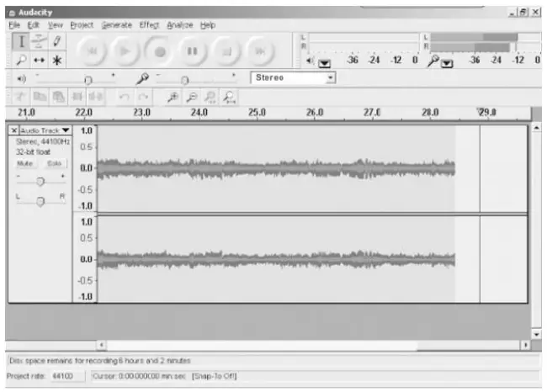Click the Skip to Start button
The height and width of the screenshot is (392, 547).
click(92, 51)
